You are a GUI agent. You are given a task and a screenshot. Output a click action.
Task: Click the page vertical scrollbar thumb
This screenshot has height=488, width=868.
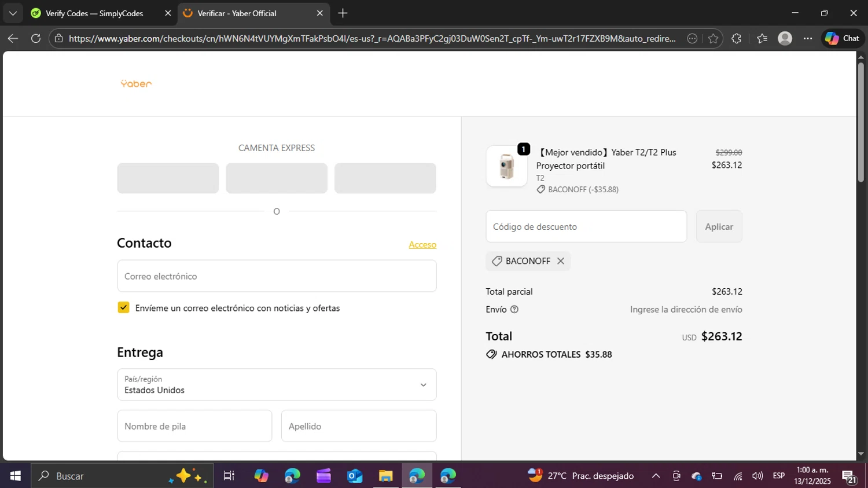[x=861, y=122]
